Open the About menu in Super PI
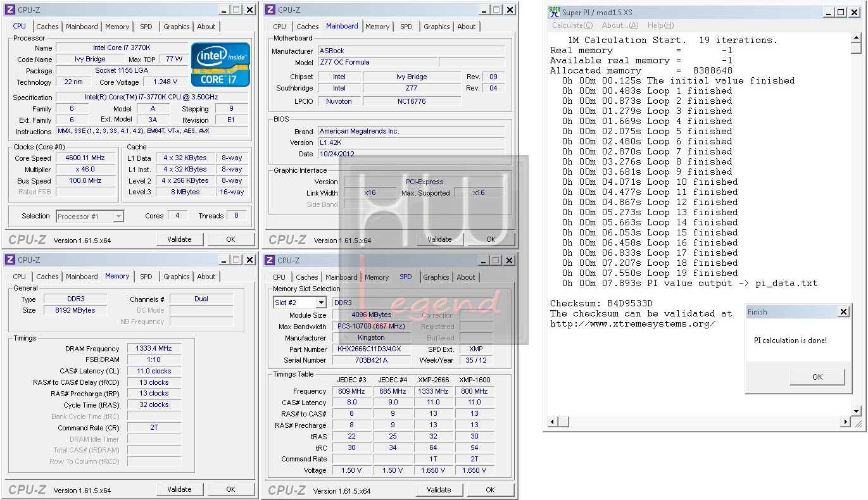The width and height of the screenshot is (868, 500). click(620, 25)
